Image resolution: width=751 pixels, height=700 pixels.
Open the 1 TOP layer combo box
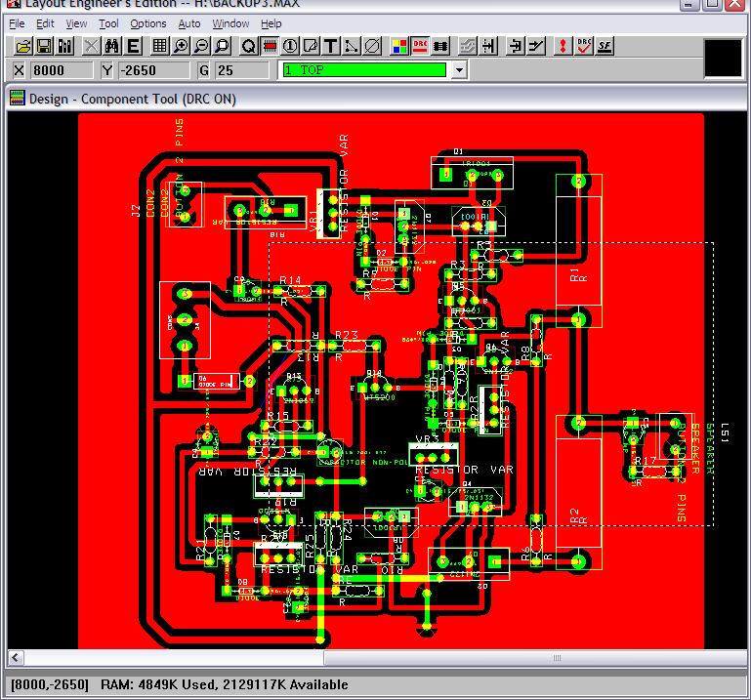(362, 70)
